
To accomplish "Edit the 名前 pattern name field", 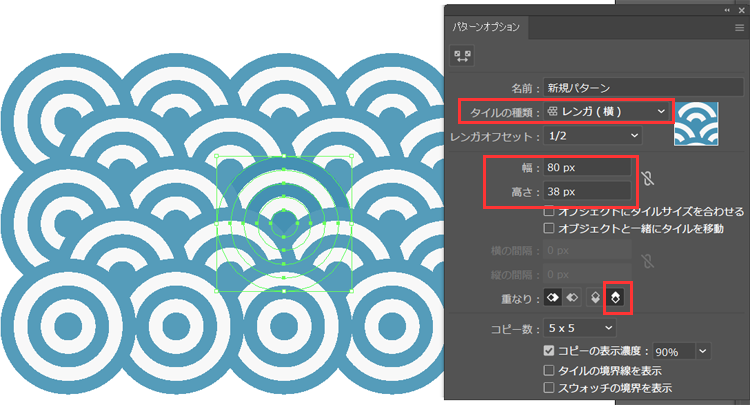I will click(643, 88).
